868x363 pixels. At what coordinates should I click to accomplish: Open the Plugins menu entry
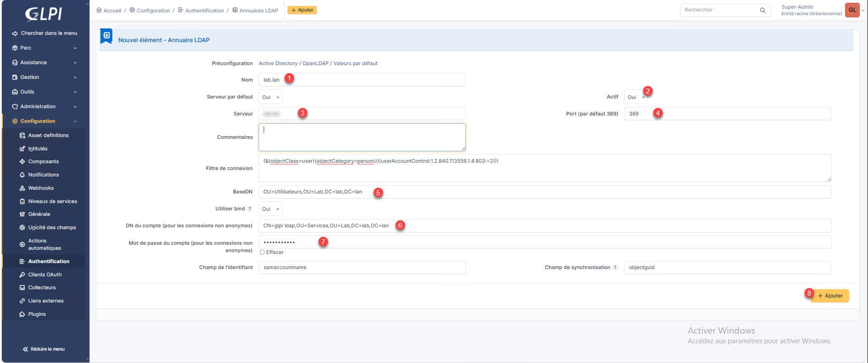[x=37, y=314]
